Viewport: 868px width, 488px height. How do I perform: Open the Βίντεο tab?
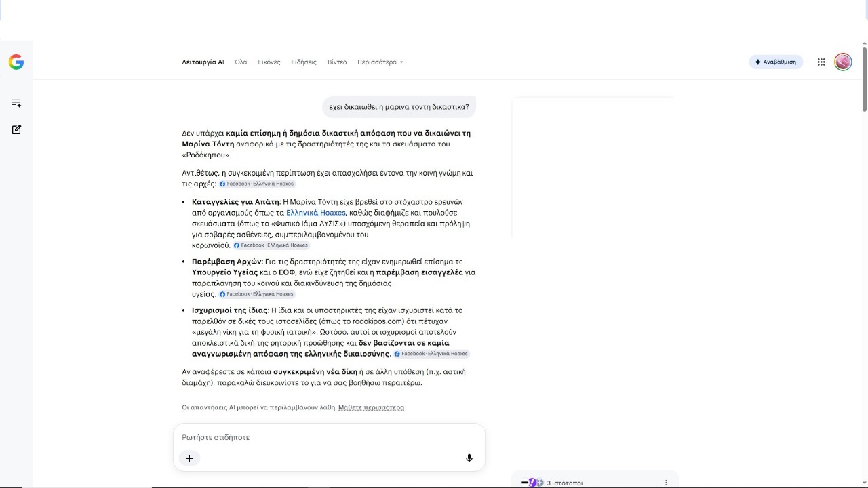pos(337,62)
